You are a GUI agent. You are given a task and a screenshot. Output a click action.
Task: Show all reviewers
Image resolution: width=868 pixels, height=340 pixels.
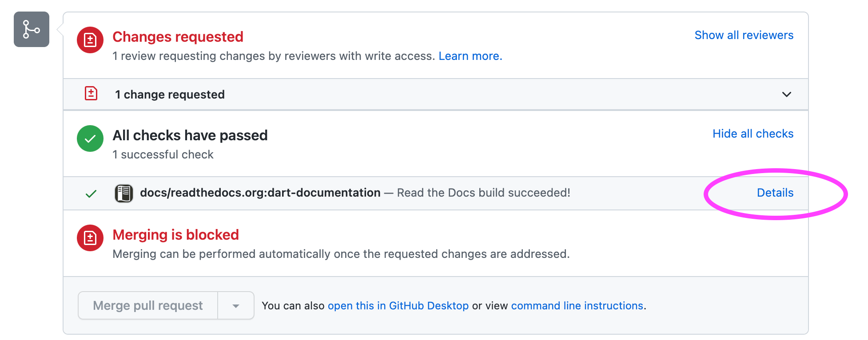tap(744, 35)
